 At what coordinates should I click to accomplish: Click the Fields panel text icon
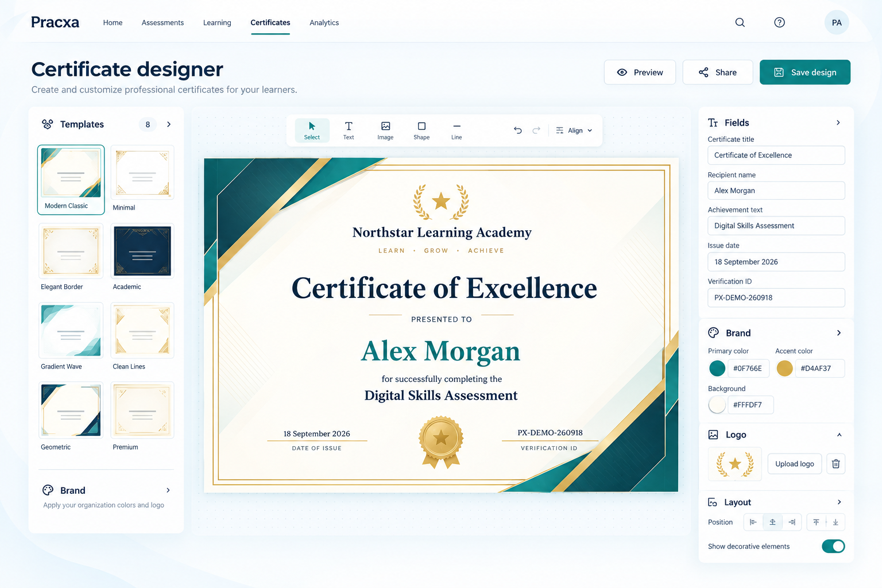coord(713,123)
